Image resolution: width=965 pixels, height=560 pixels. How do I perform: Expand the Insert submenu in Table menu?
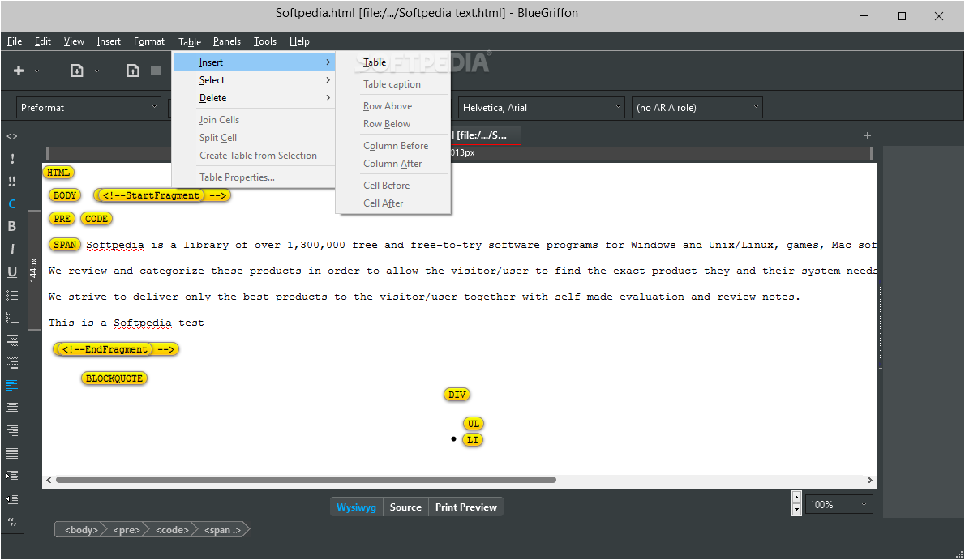tap(254, 62)
